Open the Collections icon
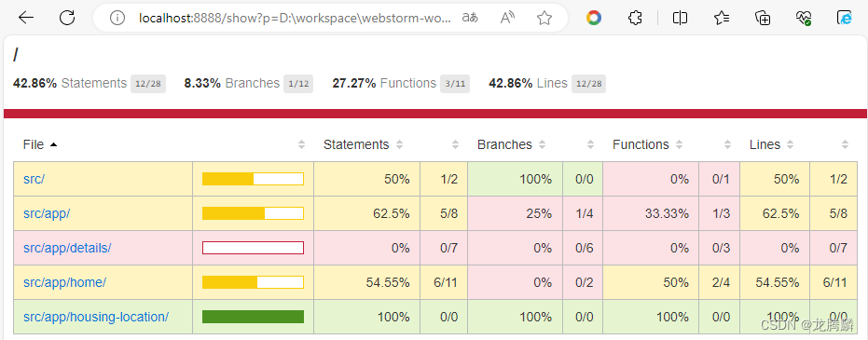 [763, 19]
